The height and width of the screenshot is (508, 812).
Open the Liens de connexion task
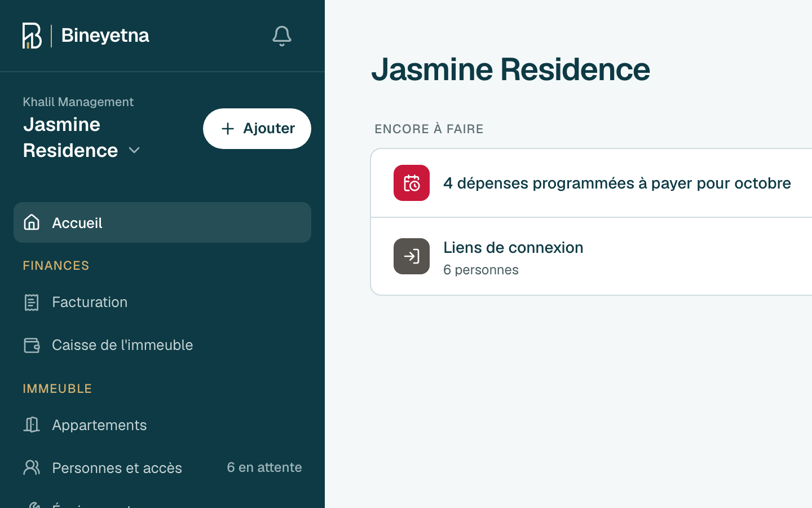coord(592,257)
